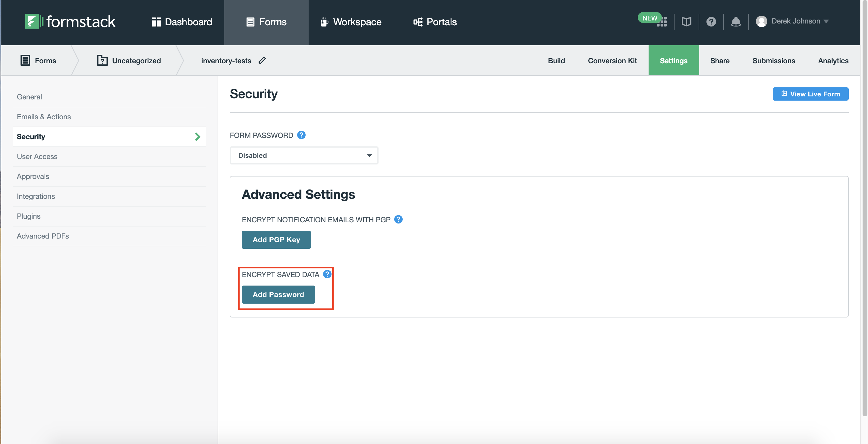The height and width of the screenshot is (444, 868).
Task: Open the app launcher grid icon
Action: click(662, 22)
